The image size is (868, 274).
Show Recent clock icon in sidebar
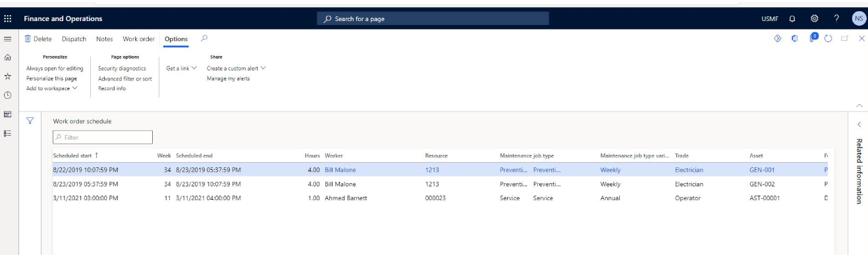pos(8,96)
